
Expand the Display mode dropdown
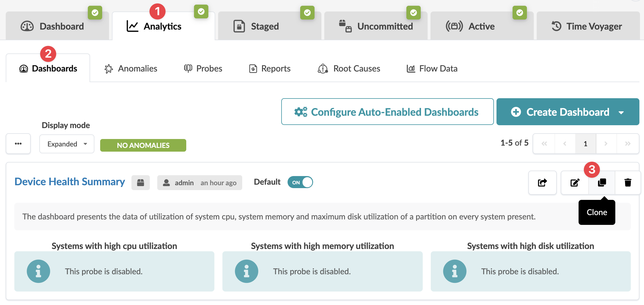click(67, 144)
